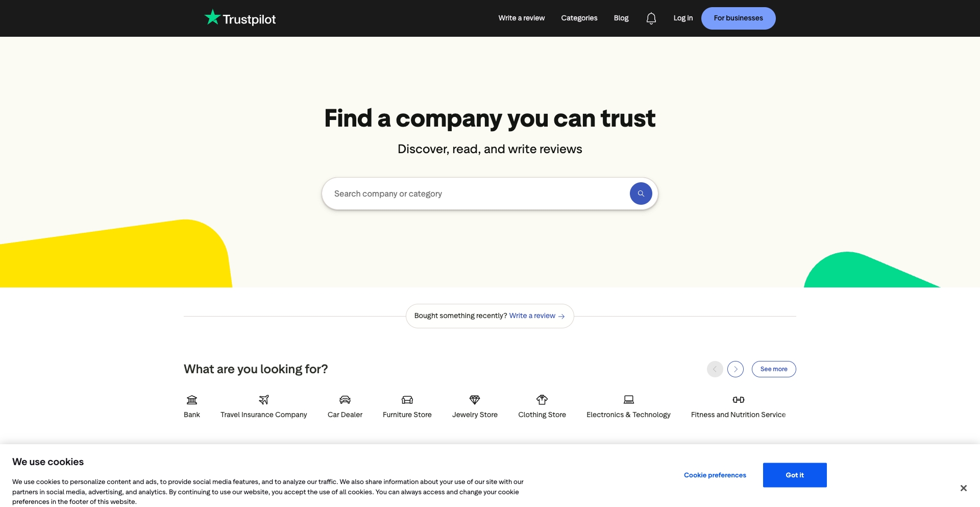Open the Categories menu
This screenshot has width=980, height=507.
click(579, 18)
